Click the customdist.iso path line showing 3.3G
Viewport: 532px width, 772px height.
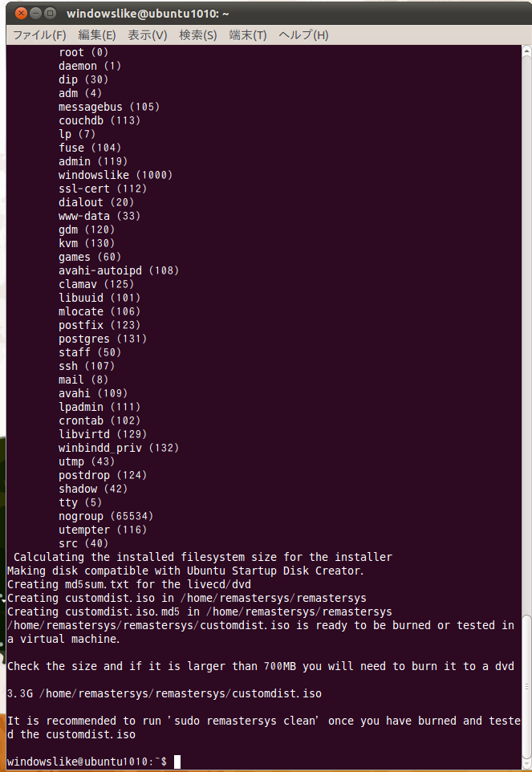(x=164, y=693)
